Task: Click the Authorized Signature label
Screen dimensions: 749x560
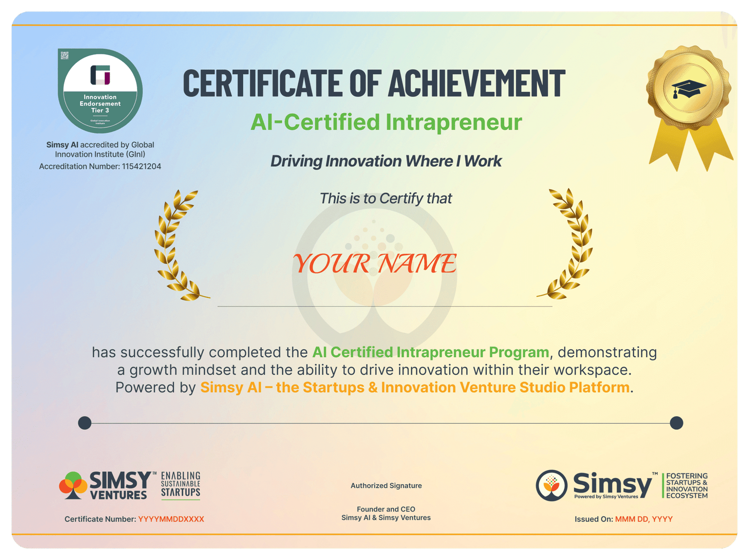Action: pyautogui.click(x=386, y=486)
